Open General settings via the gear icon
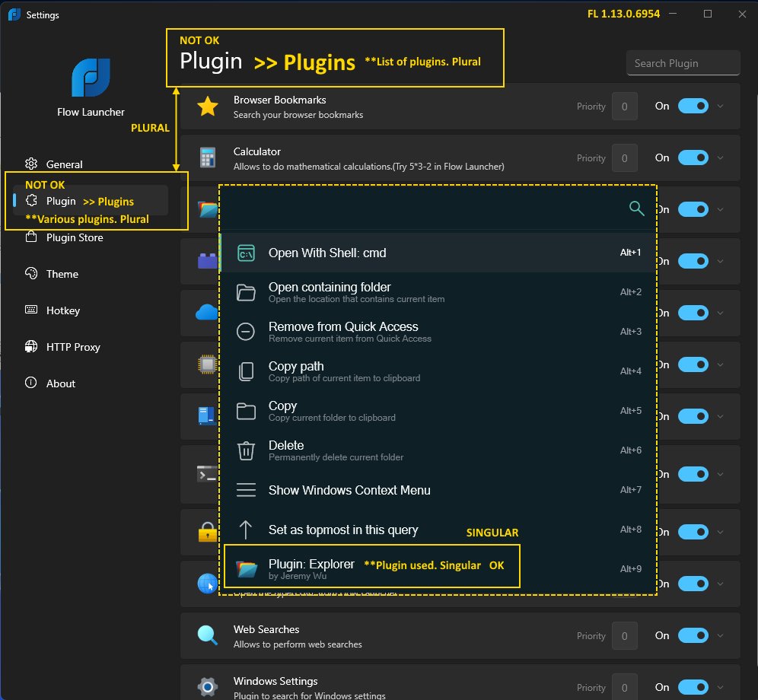Screen dimensions: 758x700 click(x=31, y=164)
